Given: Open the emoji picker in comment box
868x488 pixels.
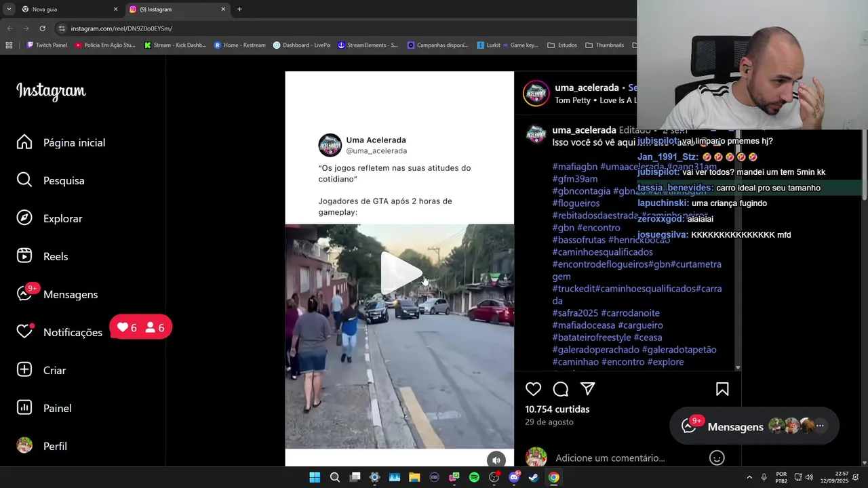Looking at the screenshot, I should click(x=717, y=458).
